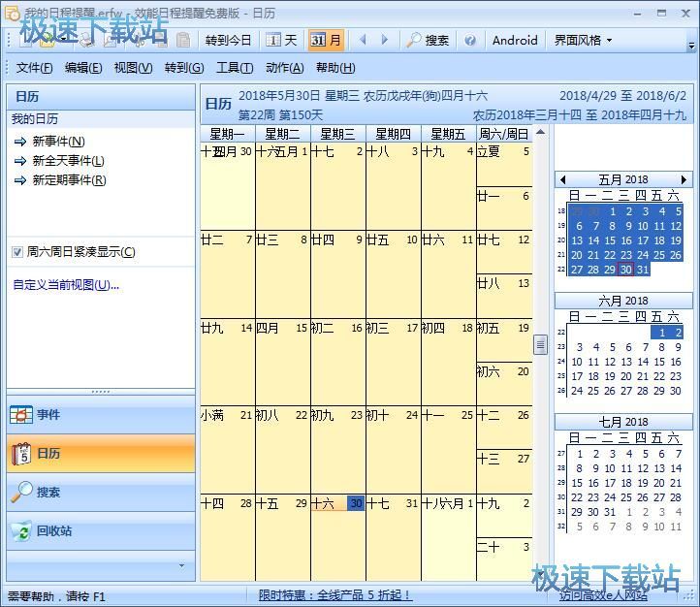Viewport: 700px width, 607px height.
Task: Click scrollbar up arrow of calendar grid
Action: [x=540, y=132]
